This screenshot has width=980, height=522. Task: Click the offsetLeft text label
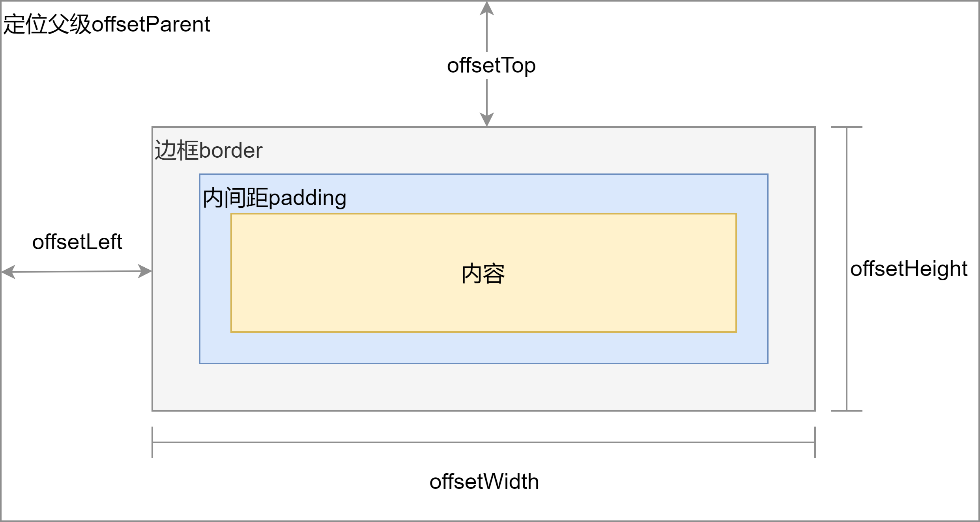77,242
